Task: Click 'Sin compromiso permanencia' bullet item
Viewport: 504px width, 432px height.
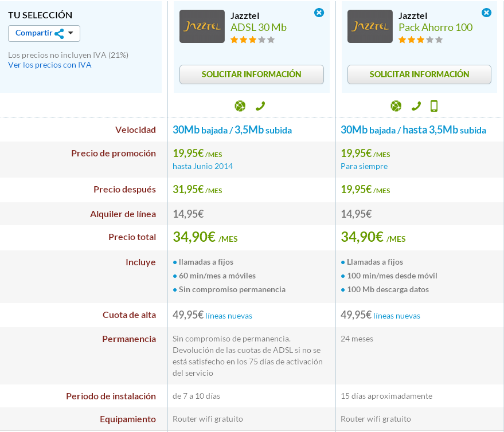Action: point(232,290)
